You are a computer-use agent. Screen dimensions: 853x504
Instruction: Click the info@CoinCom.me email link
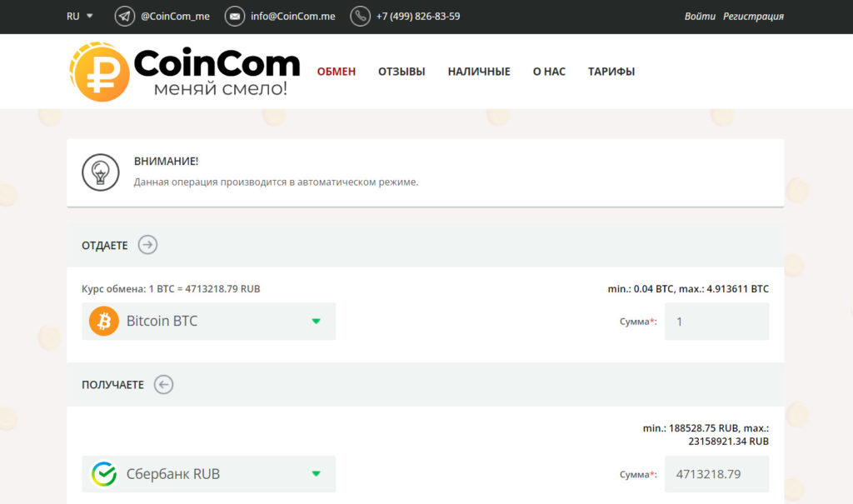click(x=292, y=17)
